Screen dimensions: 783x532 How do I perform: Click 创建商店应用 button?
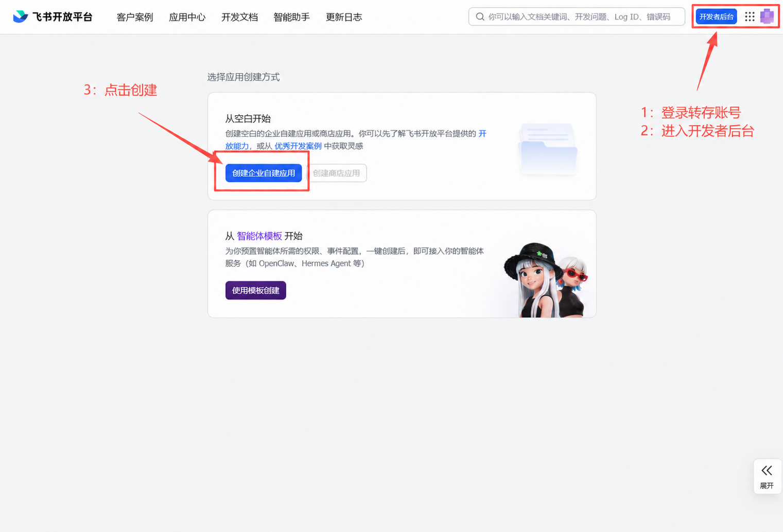click(337, 173)
